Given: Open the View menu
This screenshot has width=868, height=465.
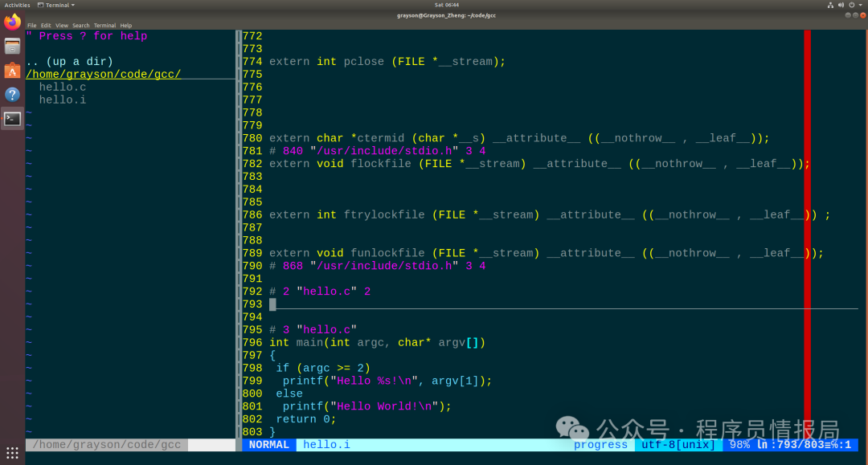Looking at the screenshot, I should (62, 26).
